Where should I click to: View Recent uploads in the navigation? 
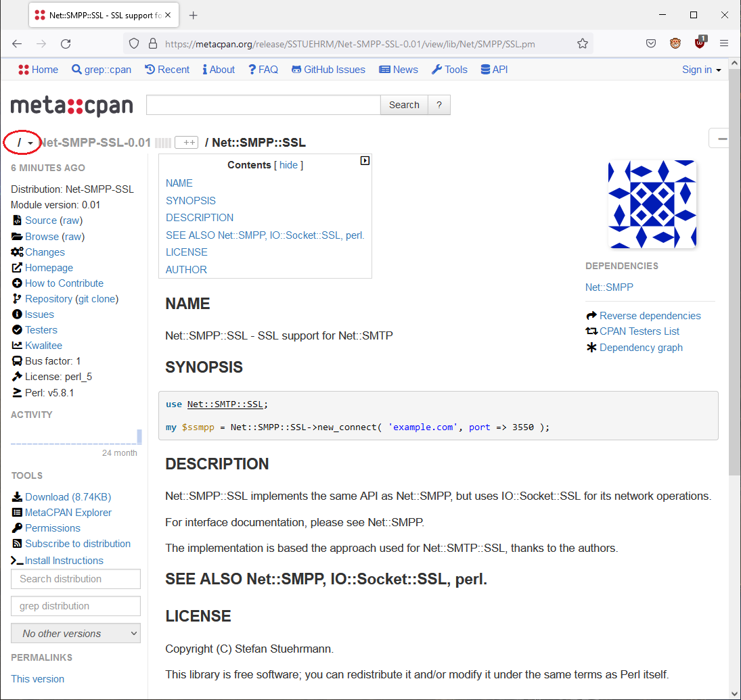pyautogui.click(x=166, y=69)
